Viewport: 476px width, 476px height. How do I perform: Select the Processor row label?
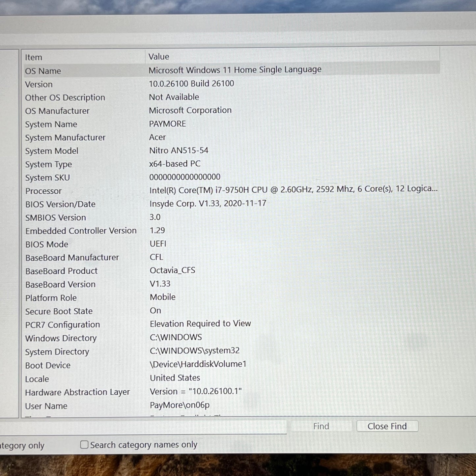pos(43,191)
